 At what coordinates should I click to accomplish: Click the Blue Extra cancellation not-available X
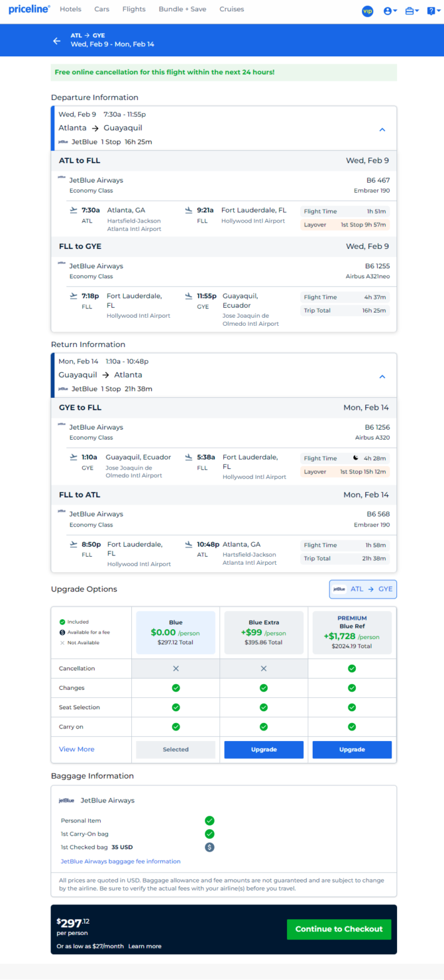(x=264, y=669)
